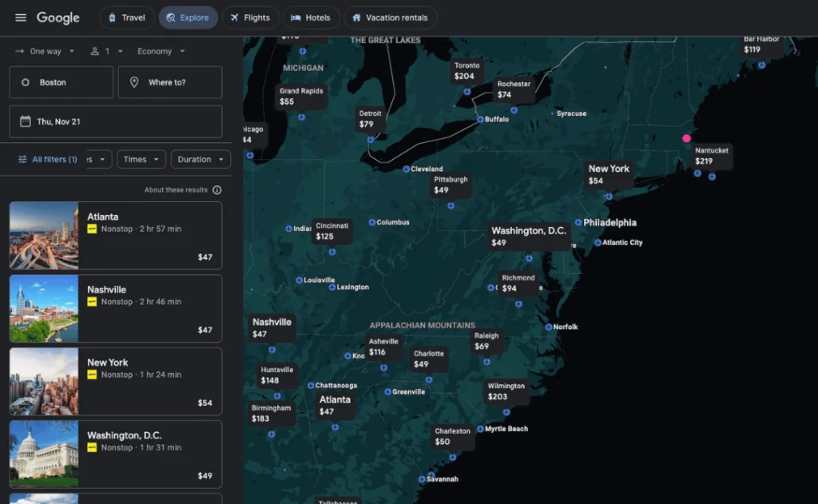The image size is (818, 504).
Task: Click Charlotte $49 map label
Action: pyautogui.click(x=429, y=359)
